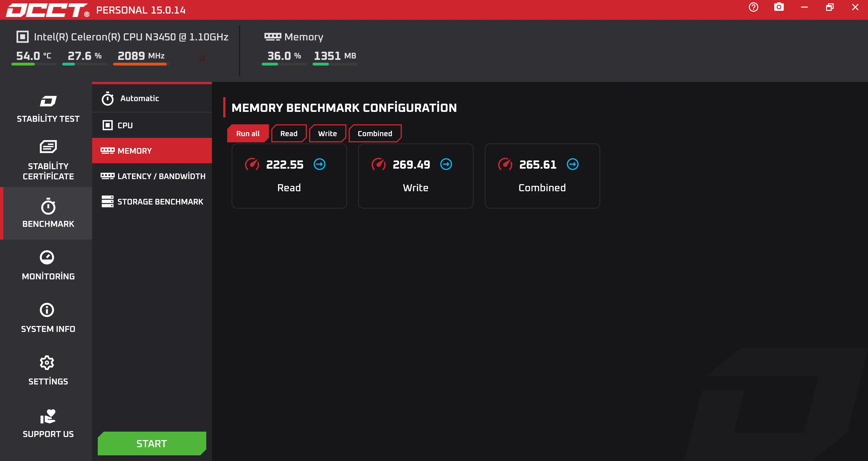The height and width of the screenshot is (461, 868).
Task: Open the System Info section
Action: 48,318
